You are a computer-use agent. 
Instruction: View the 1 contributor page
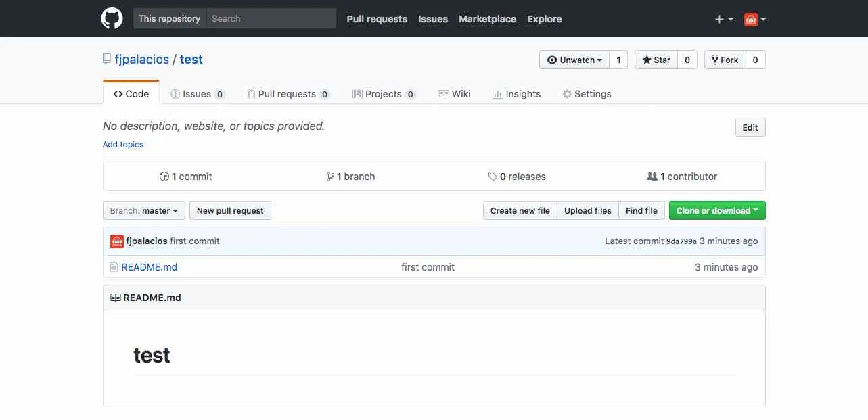click(682, 177)
